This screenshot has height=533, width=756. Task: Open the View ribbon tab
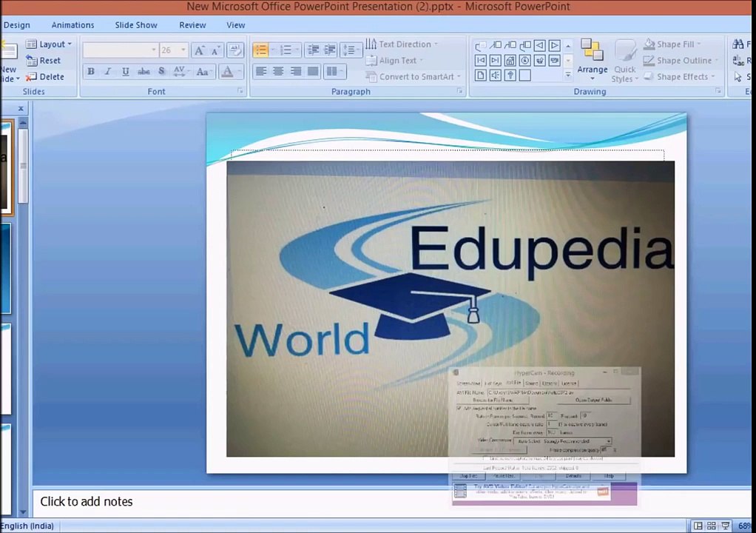236,25
